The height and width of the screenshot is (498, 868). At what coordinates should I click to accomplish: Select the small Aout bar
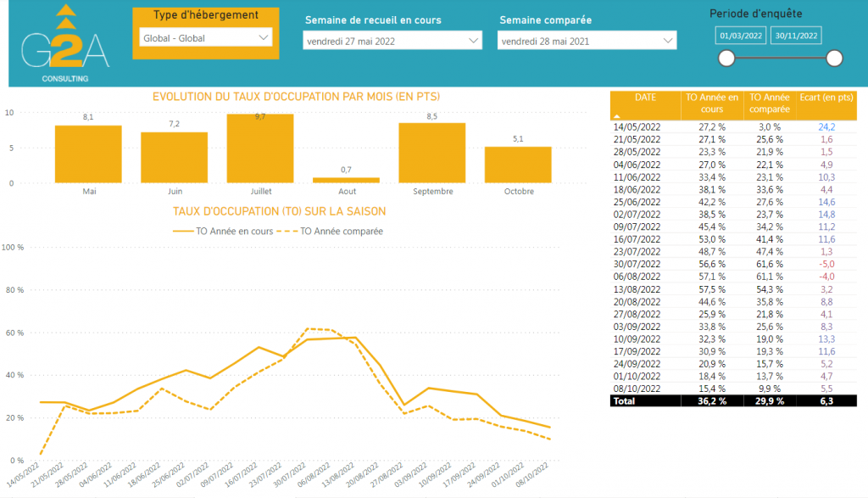click(x=346, y=180)
